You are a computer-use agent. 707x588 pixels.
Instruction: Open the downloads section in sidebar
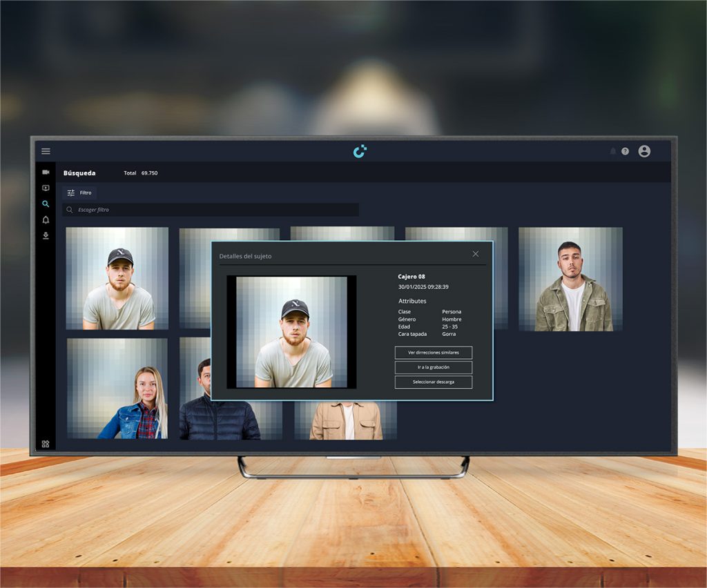coord(46,236)
